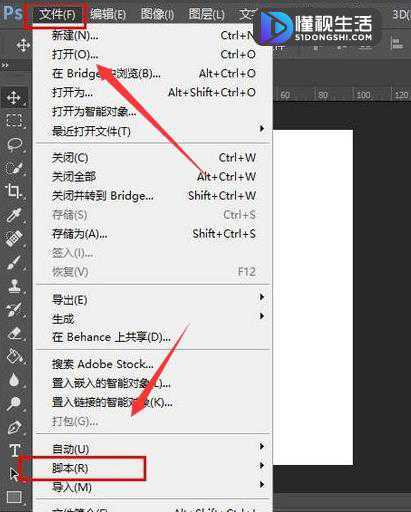
Task: Choose 在 Behance 上共享(D)...
Action: point(153,337)
